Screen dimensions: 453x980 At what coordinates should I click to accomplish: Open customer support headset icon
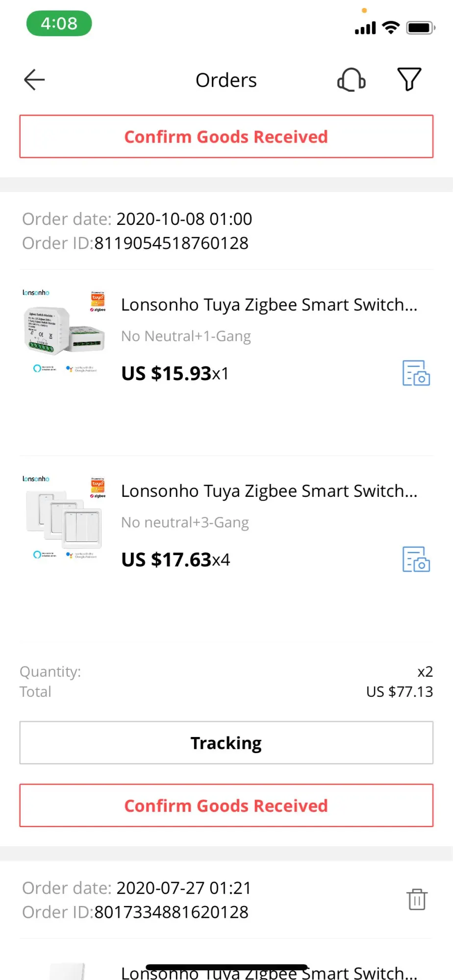click(x=351, y=80)
